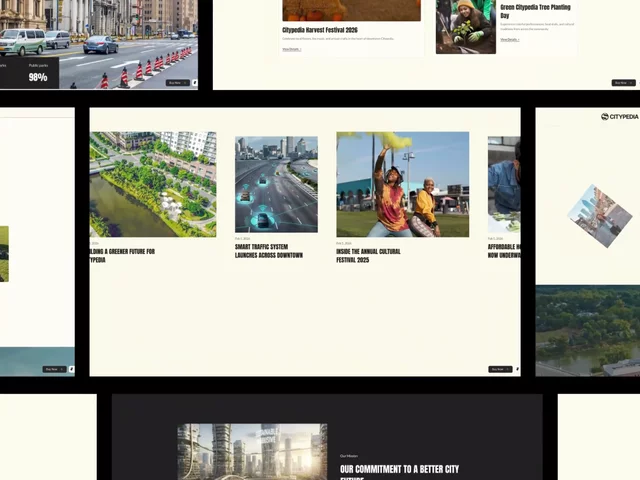This screenshot has height=480, width=640.
Task: Click the tree planting volunteer photo
Action: 466,27
